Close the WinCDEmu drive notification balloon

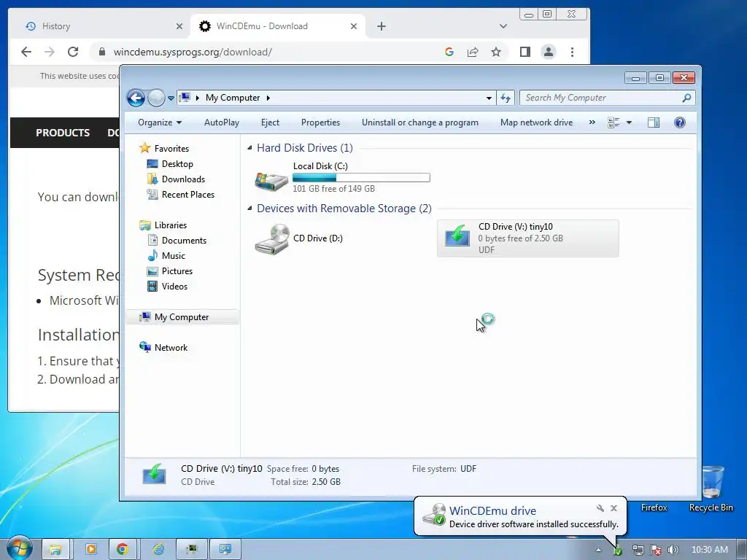point(614,508)
